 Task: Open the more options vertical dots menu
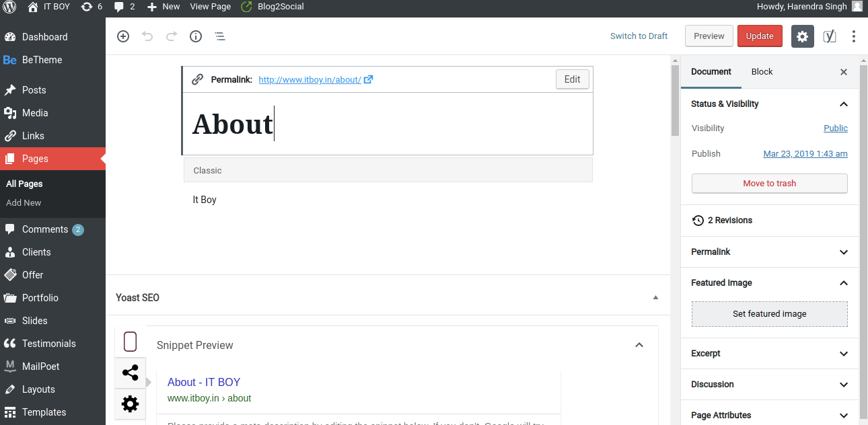point(854,36)
